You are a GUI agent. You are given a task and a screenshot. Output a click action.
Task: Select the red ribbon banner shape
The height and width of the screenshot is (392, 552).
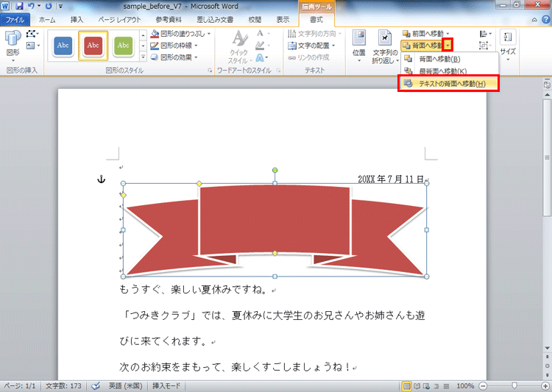[275, 229]
